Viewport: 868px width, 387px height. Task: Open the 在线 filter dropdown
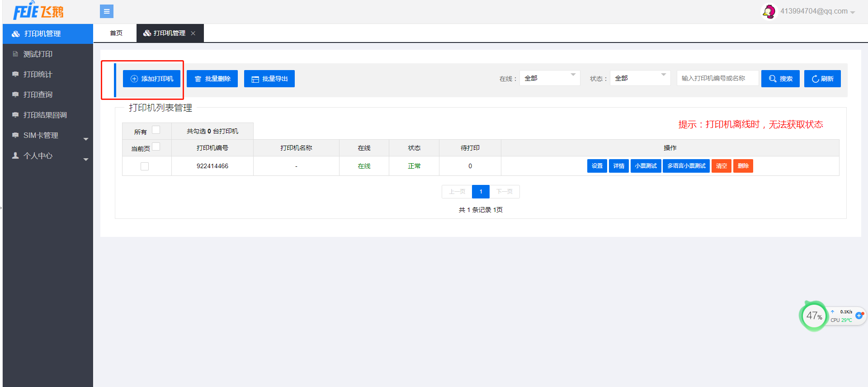549,78
